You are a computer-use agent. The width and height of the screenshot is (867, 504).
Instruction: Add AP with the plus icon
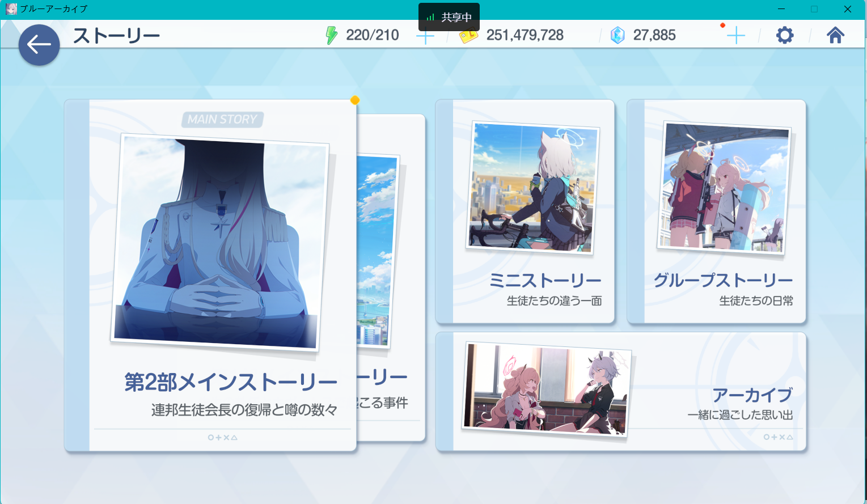[x=425, y=36]
